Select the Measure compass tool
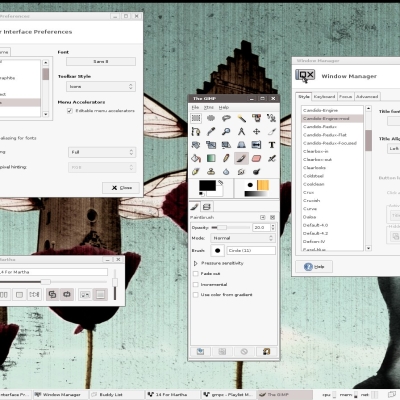Image resolution: width=400 pixels, height=400 pixels. tap(241, 131)
